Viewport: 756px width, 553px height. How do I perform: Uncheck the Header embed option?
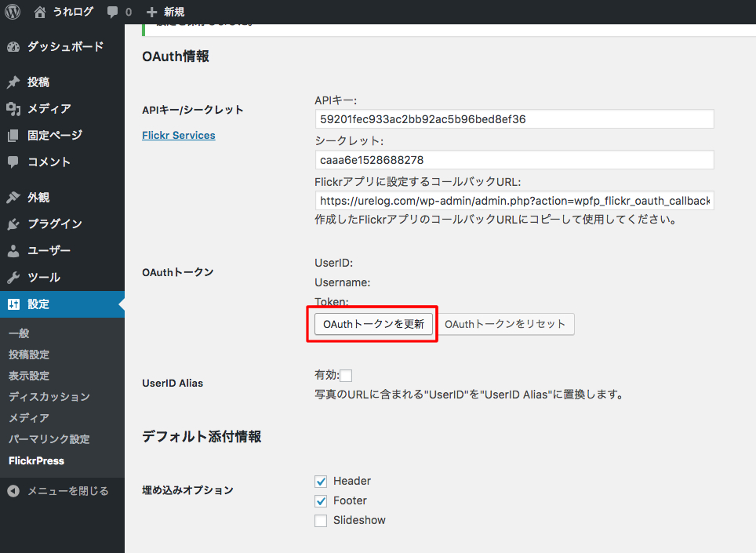(x=321, y=481)
